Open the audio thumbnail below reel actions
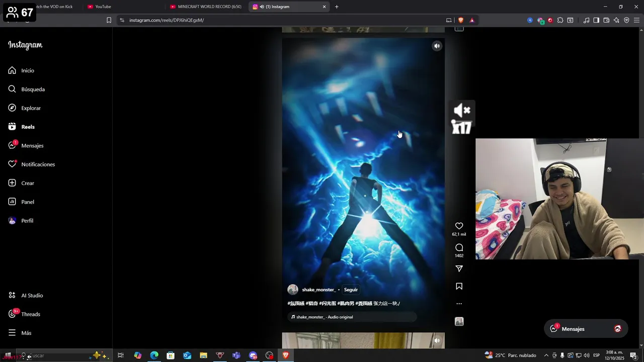 (x=459, y=321)
